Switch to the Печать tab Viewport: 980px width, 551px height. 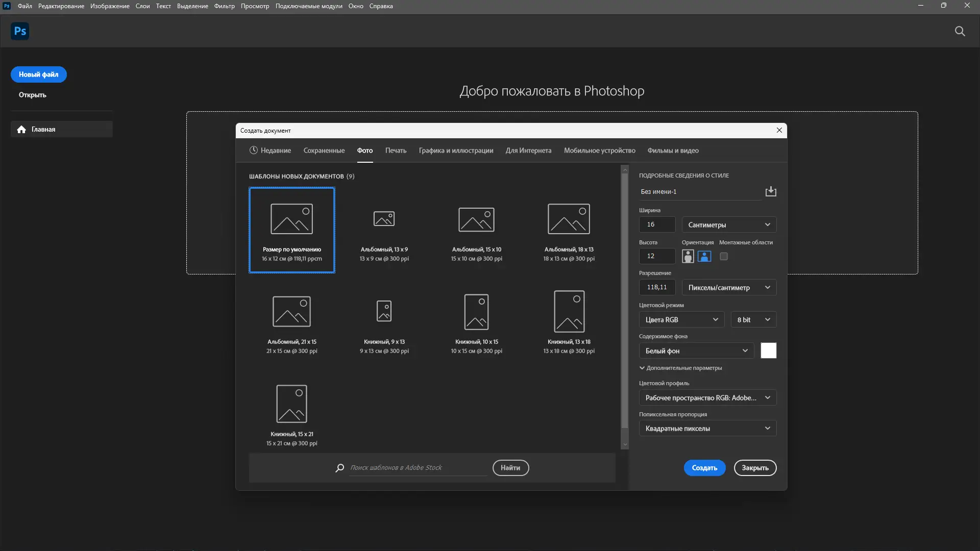[396, 151]
